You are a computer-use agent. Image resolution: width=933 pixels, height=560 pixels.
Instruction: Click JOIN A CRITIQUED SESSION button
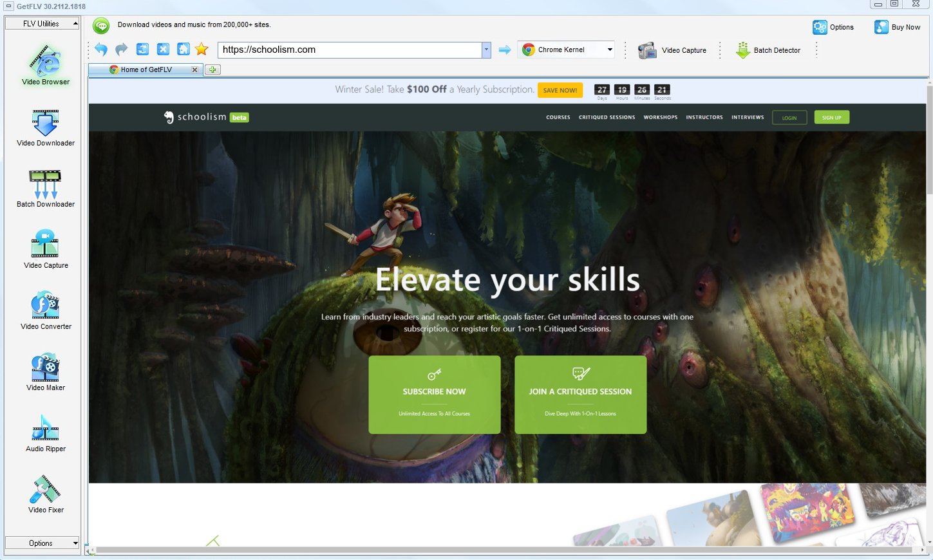[581, 395]
